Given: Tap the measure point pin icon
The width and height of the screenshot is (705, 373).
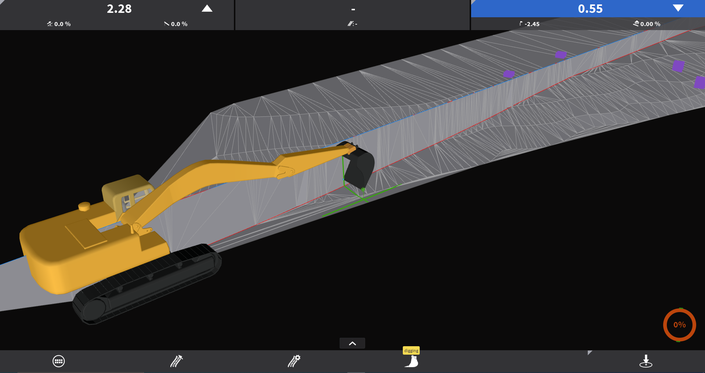Looking at the screenshot, I should (x=646, y=361).
